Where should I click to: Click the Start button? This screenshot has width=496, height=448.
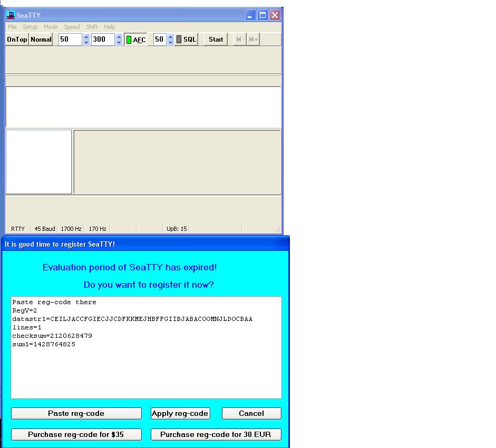pyautogui.click(x=216, y=40)
